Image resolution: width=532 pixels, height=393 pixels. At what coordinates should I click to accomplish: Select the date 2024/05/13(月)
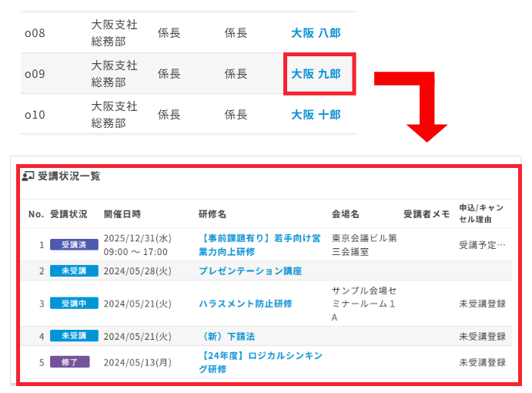click(137, 362)
